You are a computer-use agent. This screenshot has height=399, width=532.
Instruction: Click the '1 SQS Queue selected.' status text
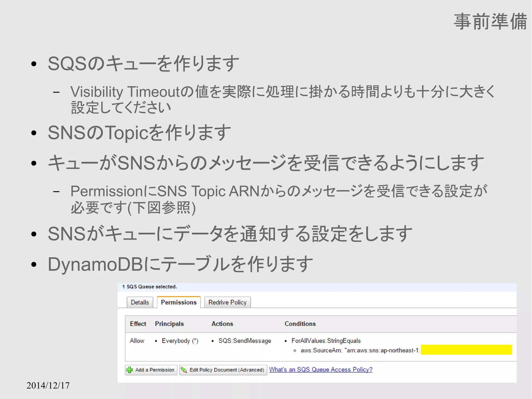tap(150, 287)
